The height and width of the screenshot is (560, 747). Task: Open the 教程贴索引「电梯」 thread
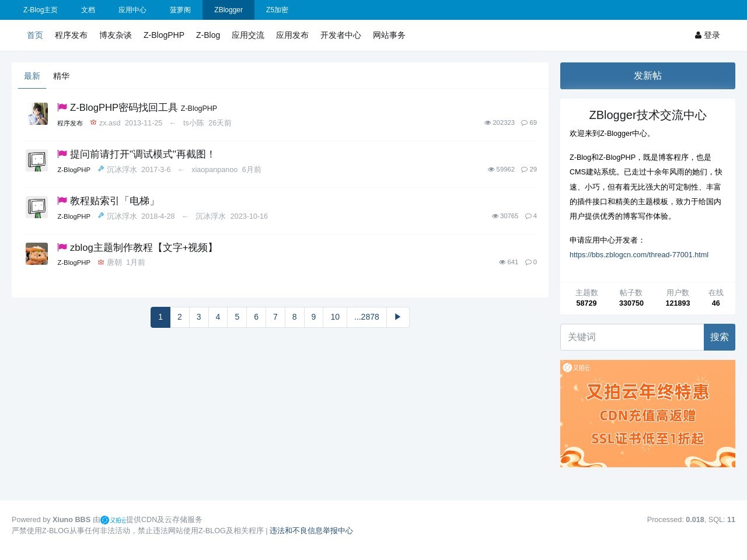point(114,201)
